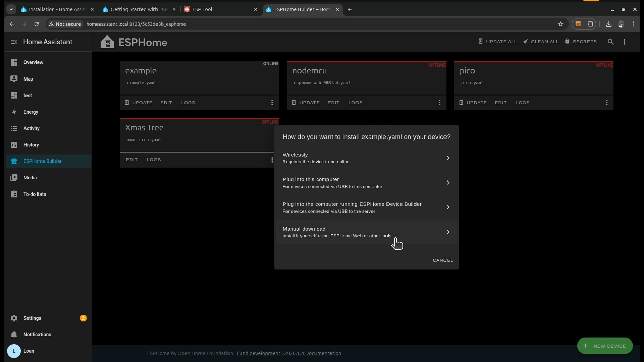
Task: Collapse the Home Assistant sidebar menu icon
Action: point(14,42)
